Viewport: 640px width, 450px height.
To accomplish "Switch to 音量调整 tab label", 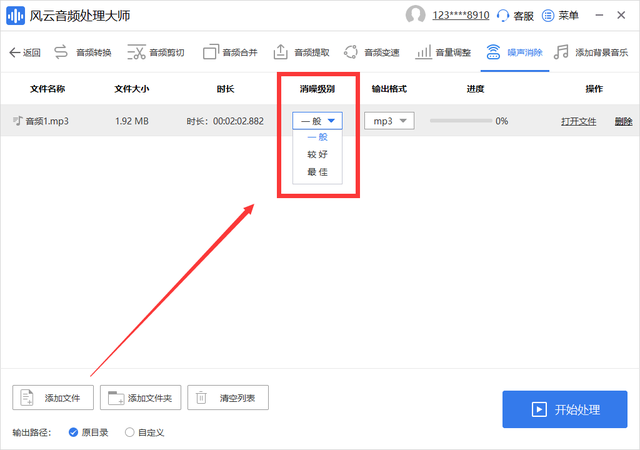I will coord(453,53).
